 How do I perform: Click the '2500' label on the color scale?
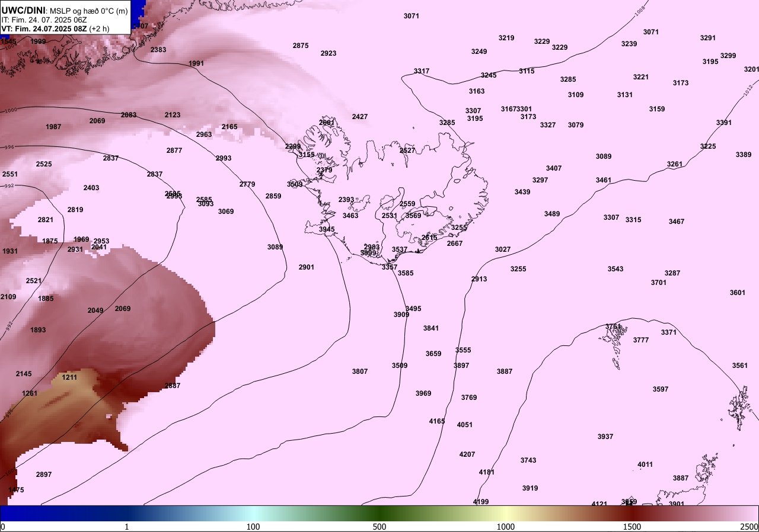tap(750, 527)
